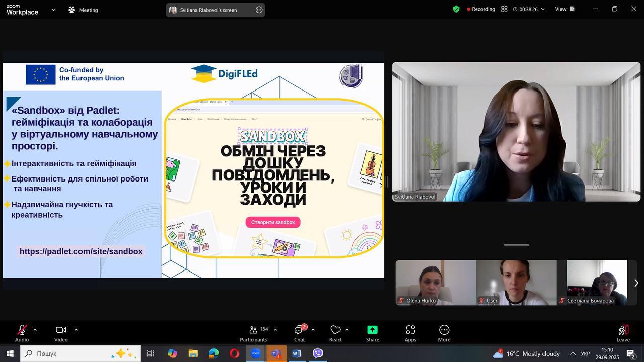Image resolution: width=644 pixels, height=362 pixels.
Task: Open the View layout menu
Action: (x=564, y=9)
